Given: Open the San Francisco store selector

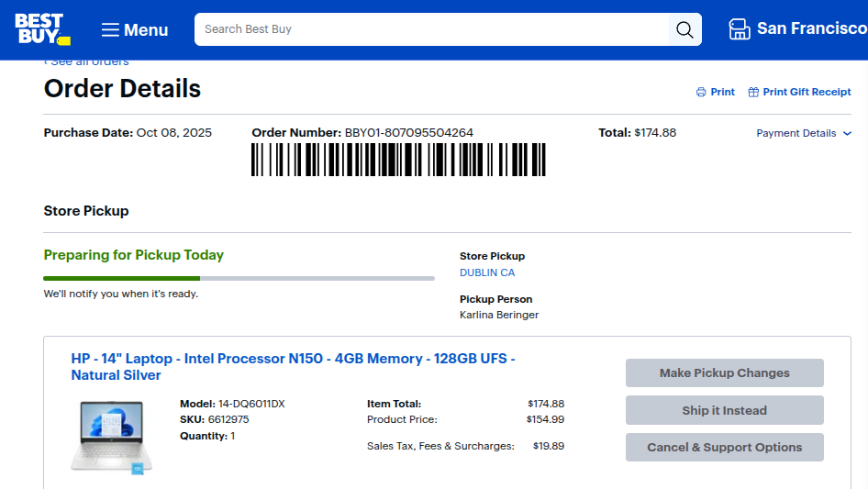Looking at the screenshot, I should [797, 28].
